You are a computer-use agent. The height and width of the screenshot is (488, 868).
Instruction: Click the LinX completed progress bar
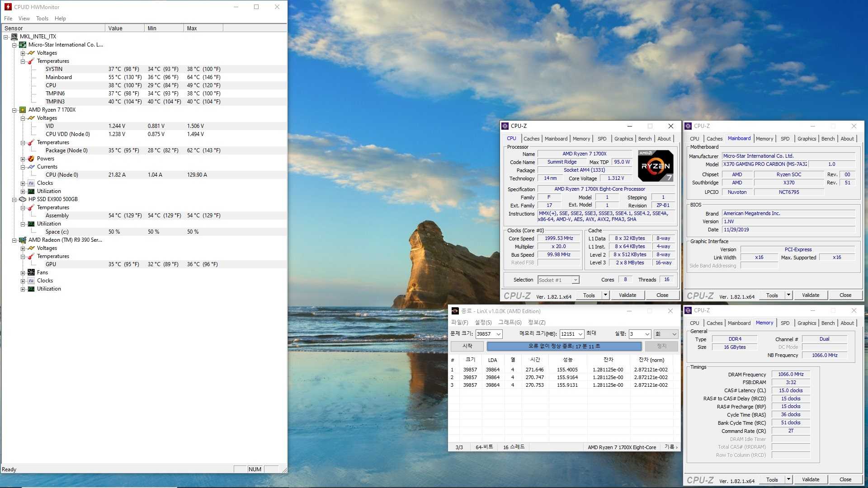(564, 346)
